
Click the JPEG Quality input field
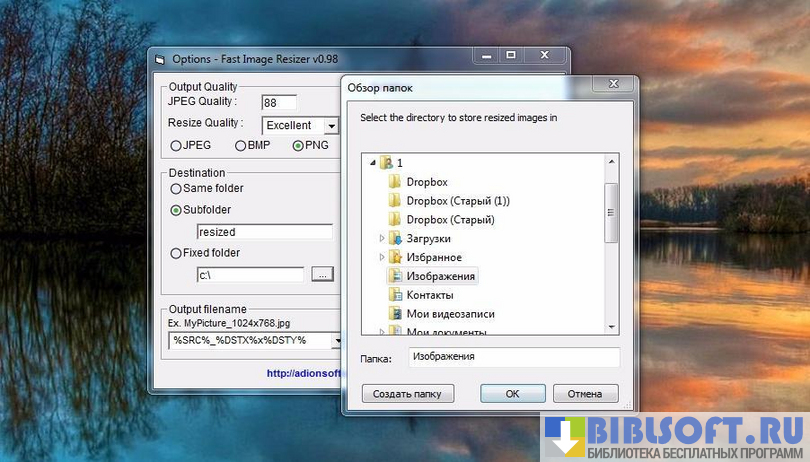(x=279, y=102)
